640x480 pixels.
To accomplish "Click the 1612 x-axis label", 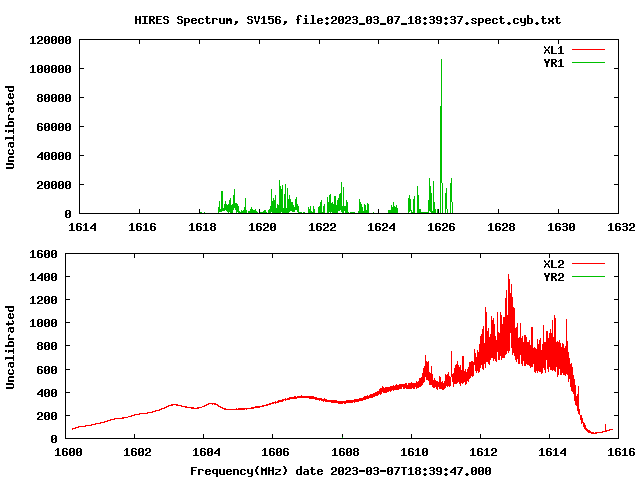I will point(483,452).
